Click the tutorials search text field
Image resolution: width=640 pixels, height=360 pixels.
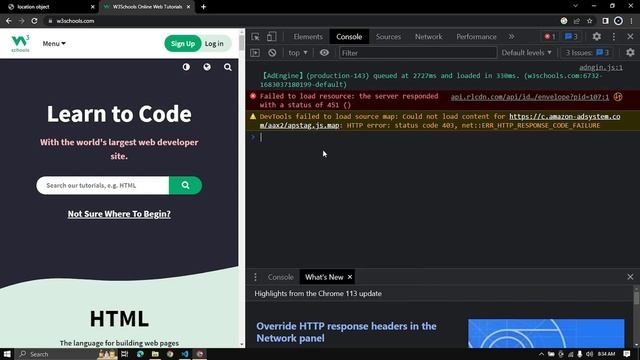pyautogui.click(x=103, y=185)
